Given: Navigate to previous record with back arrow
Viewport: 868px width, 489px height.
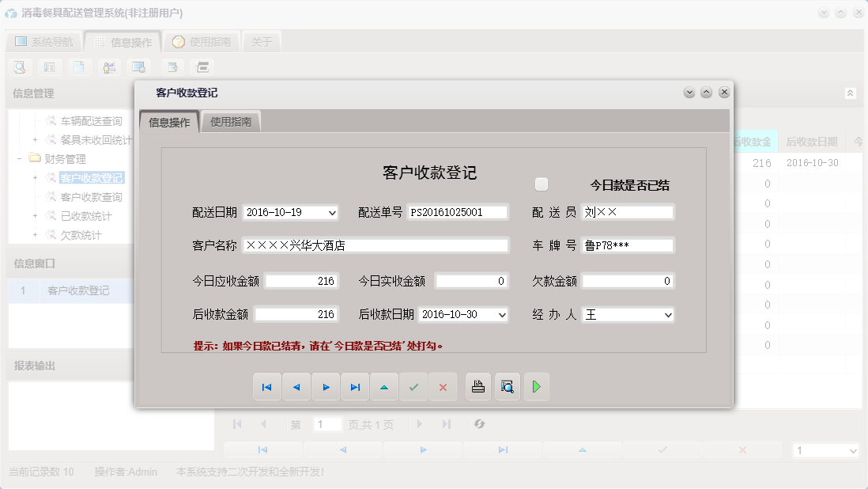Looking at the screenshot, I should coord(296,387).
